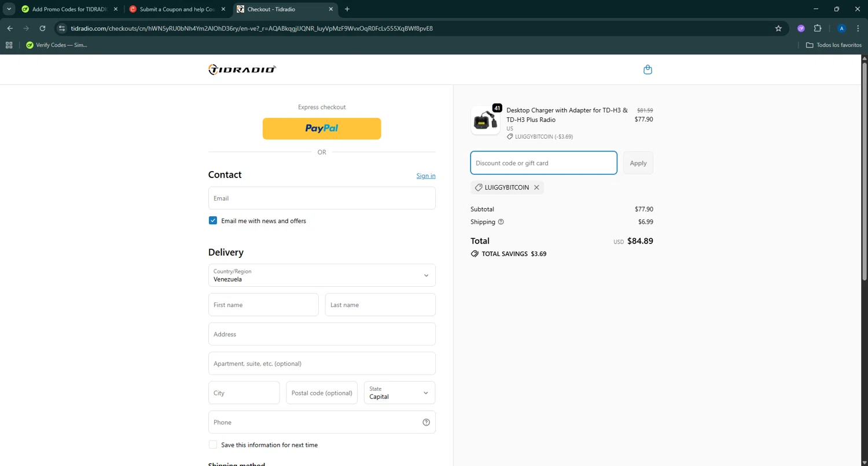This screenshot has width=868, height=466.
Task: Pay with the PayPal express button
Action: [322, 128]
